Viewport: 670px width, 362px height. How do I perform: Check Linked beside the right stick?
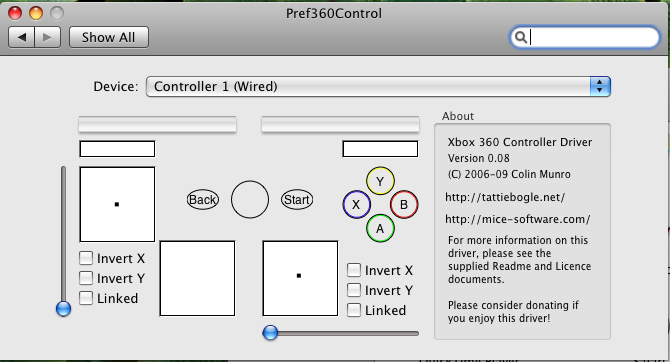354,310
